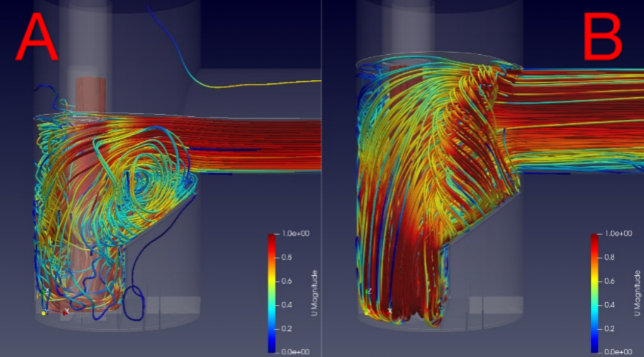644x357 pixels.
Task: Click the 0.0e+00 legend label in view B
Action: [618, 352]
